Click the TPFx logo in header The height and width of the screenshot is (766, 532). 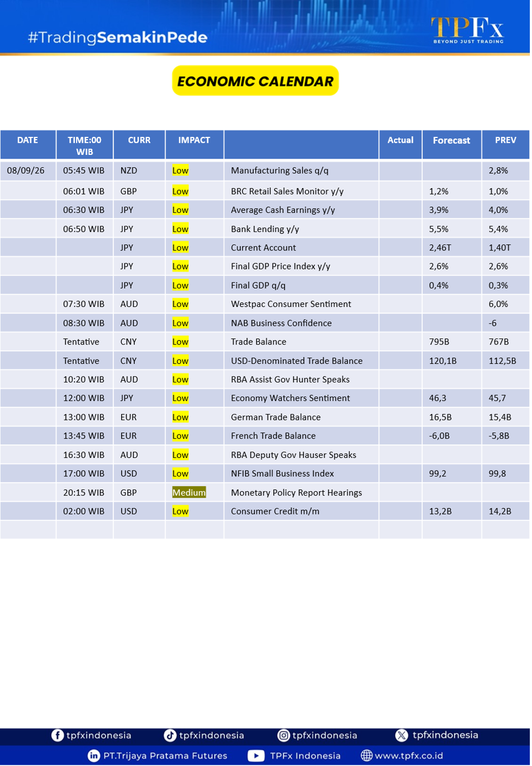point(468,30)
